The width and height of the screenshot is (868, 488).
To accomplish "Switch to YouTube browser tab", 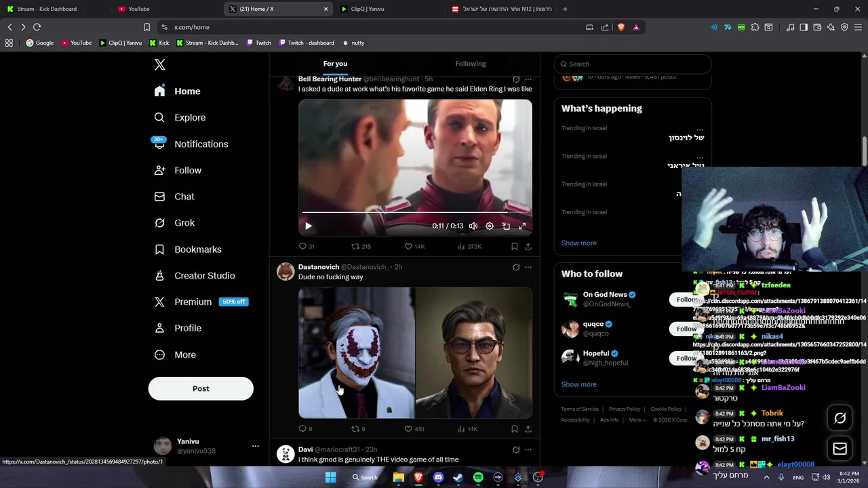I will [x=166, y=9].
